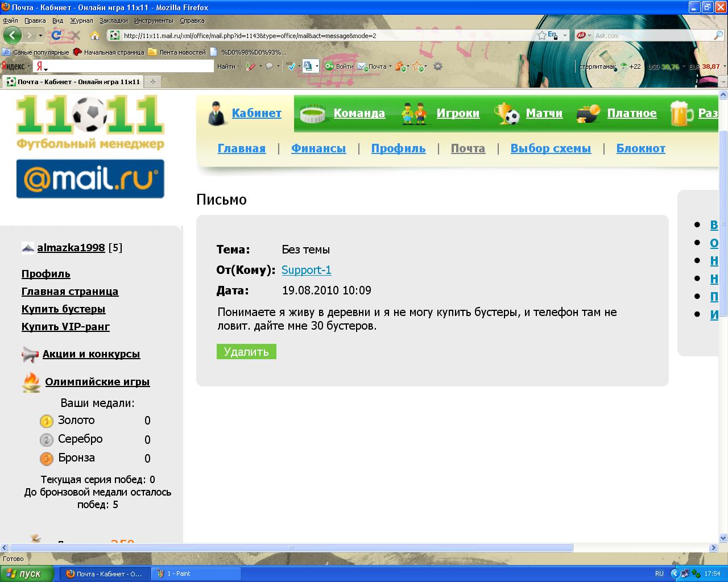Expand the Ask.com search engine dropdown
Image resolution: width=728 pixels, height=582 pixels.
tap(589, 35)
